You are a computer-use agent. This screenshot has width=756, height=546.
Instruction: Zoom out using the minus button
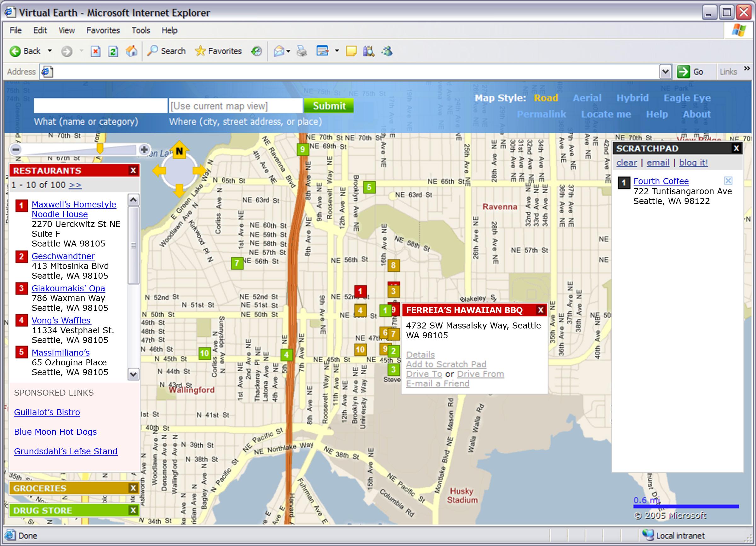pyautogui.click(x=16, y=149)
